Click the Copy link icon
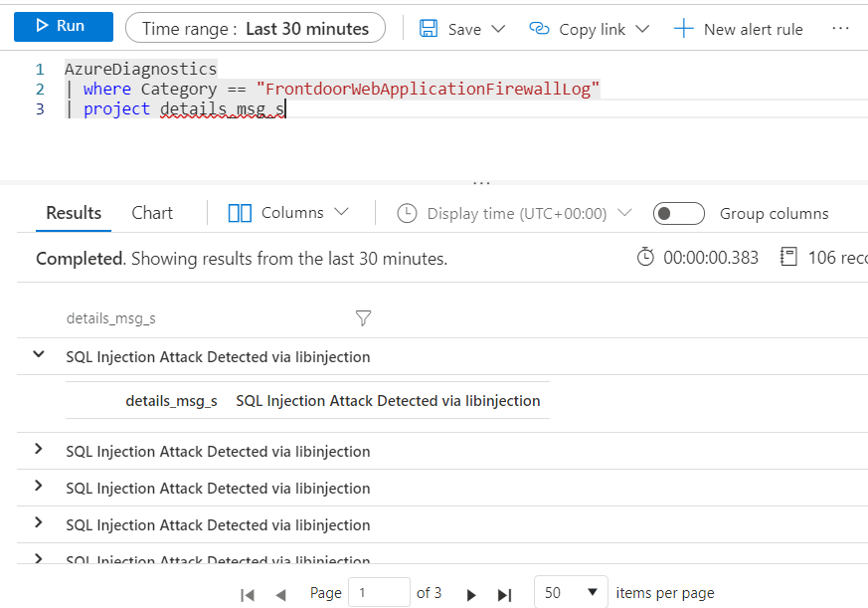The height and width of the screenshot is (608, 868). tap(538, 29)
